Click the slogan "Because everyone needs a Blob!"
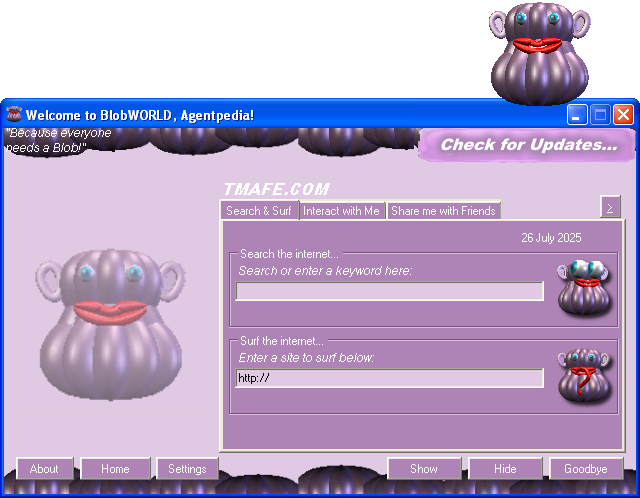Viewport: 640px width, 498px height. click(x=58, y=140)
